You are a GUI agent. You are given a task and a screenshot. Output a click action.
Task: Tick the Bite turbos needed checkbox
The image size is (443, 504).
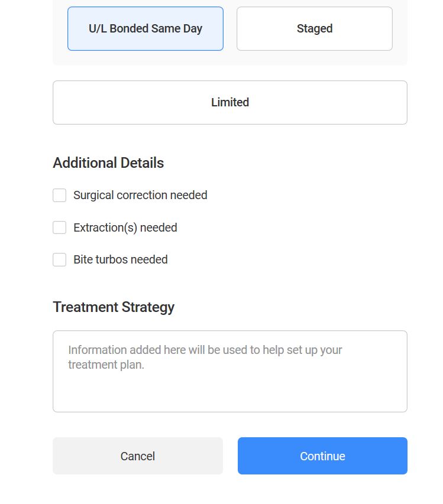click(x=60, y=259)
